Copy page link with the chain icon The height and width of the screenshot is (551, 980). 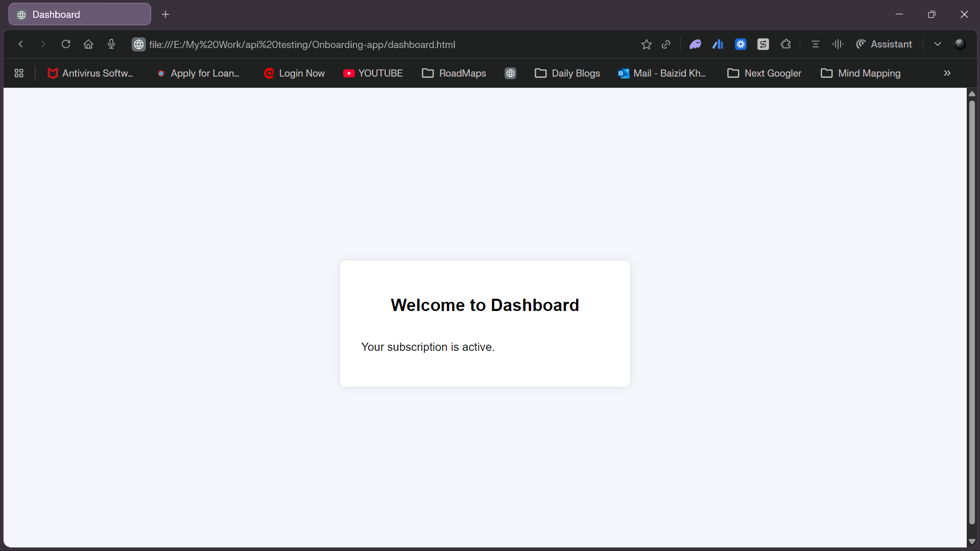(666, 44)
